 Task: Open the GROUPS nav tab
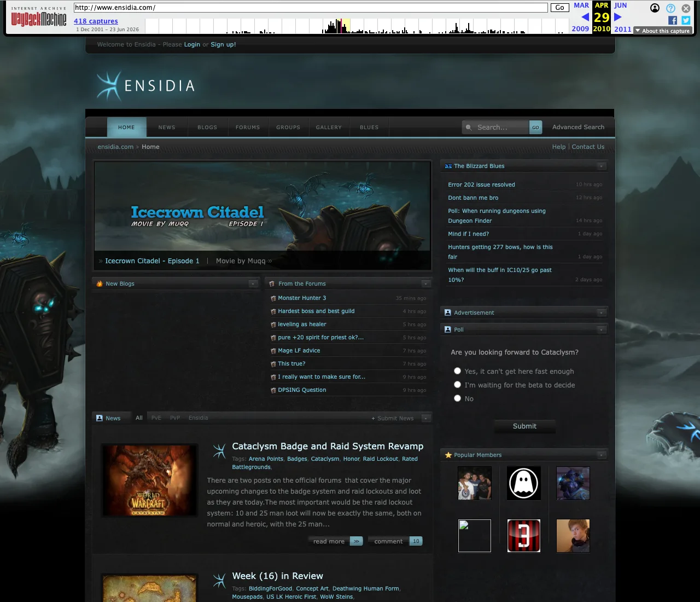pos(288,127)
